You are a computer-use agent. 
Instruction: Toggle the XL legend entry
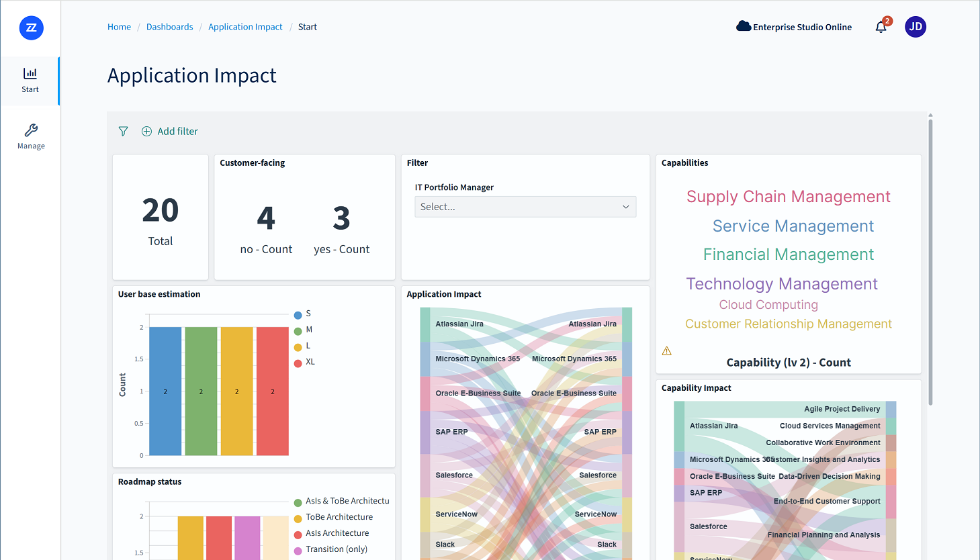tap(304, 362)
